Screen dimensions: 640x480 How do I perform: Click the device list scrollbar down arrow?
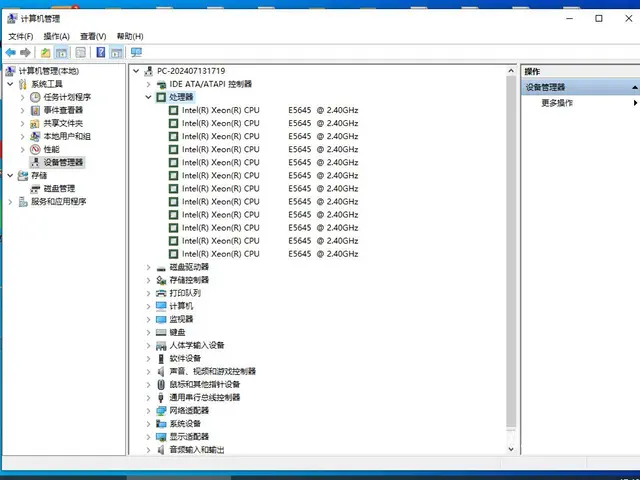pos(511,449)
